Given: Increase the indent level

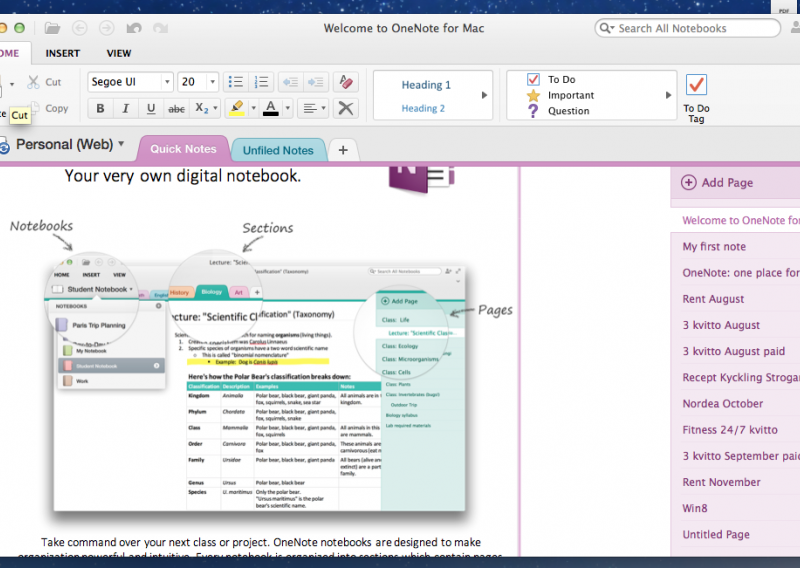Looking at the screenshot, I should pos(315,82).
